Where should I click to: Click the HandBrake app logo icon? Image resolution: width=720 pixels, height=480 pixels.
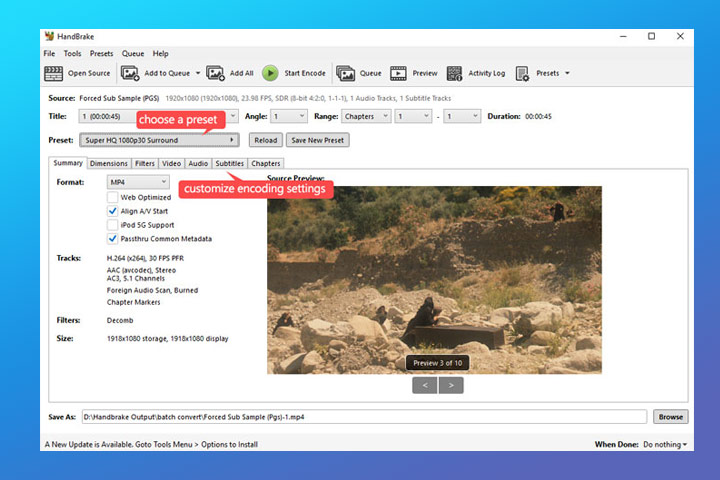pyautogui.click(x=49, y=36)
